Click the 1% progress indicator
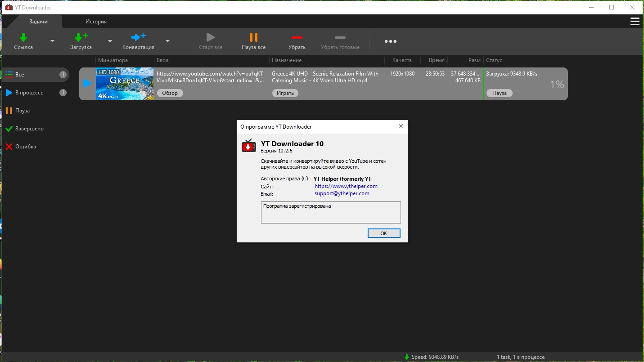This screenshot has height=362, width=644. (x=557, y=85)
